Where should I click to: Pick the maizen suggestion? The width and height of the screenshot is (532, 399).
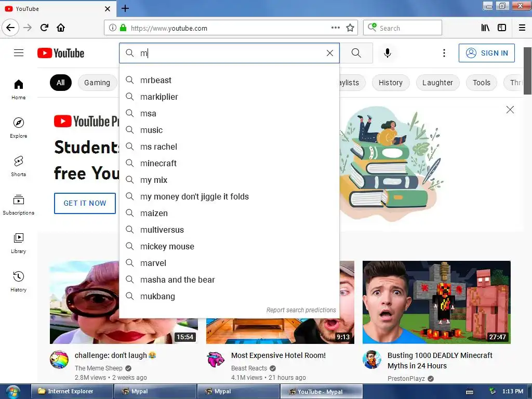point(229,213)
